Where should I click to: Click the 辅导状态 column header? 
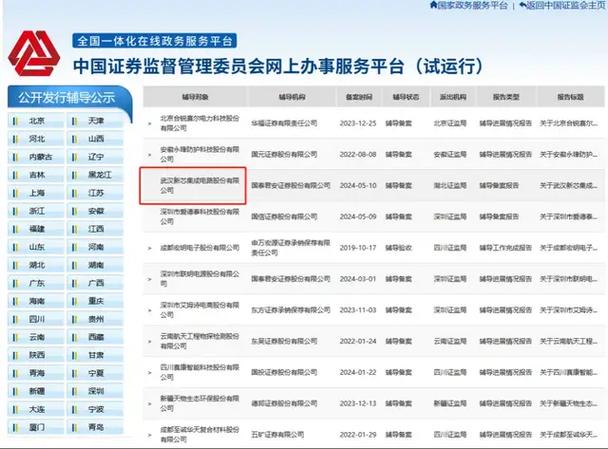point(406,97)
